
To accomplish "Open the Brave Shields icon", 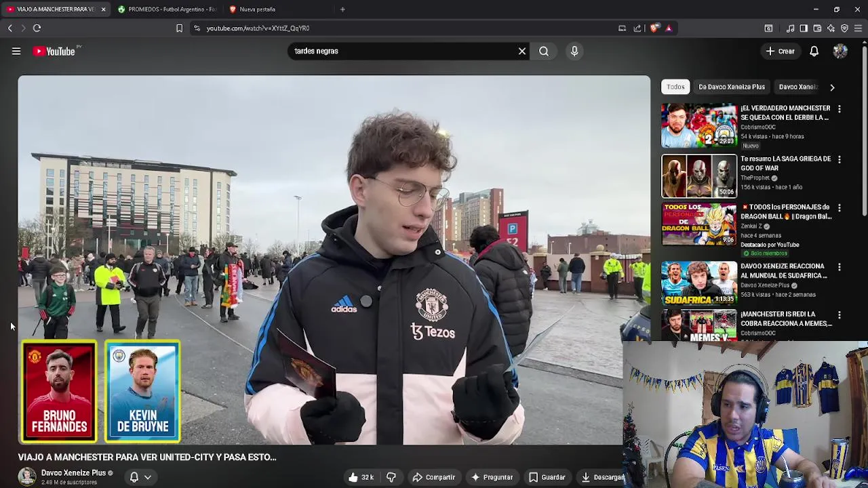I will [654, 28].
